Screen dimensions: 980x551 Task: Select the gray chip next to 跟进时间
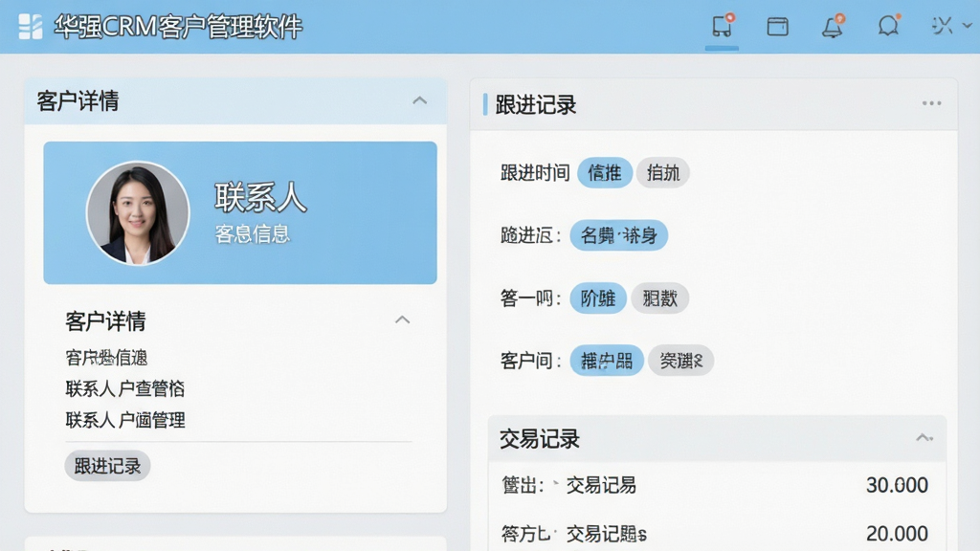[662, 172]
